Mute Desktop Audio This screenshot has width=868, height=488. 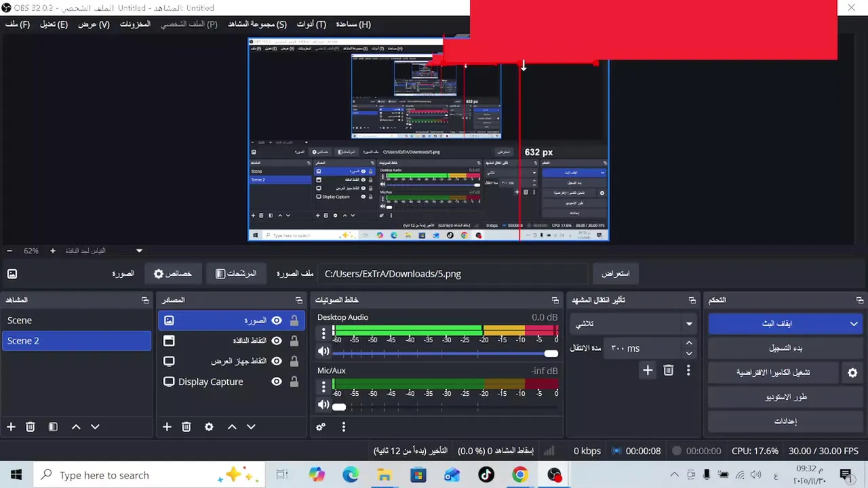pos(323,352)
